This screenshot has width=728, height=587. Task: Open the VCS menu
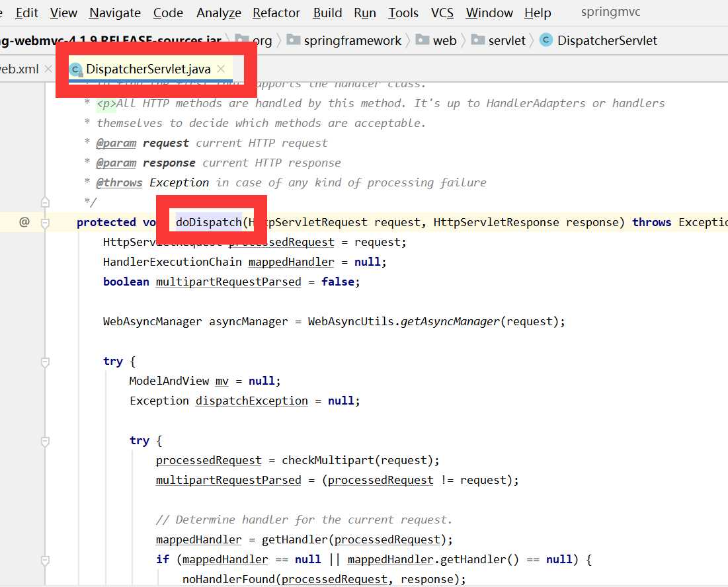click(x=442, y=13)
